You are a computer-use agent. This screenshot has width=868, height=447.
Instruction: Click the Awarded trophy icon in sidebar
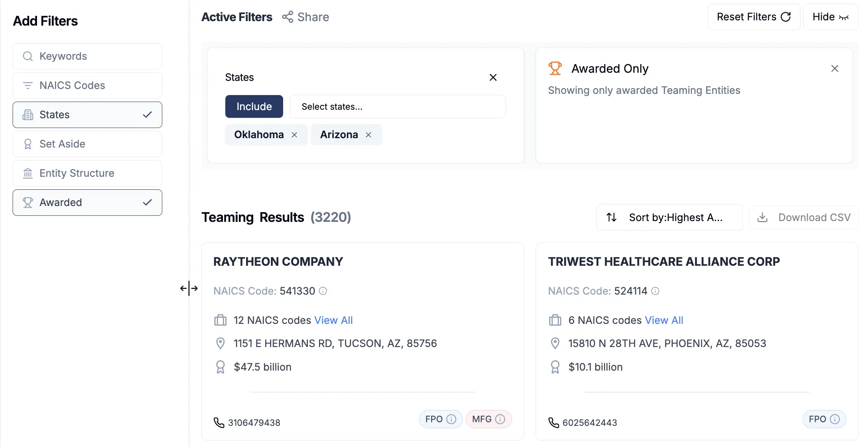[x=28, y=202]
